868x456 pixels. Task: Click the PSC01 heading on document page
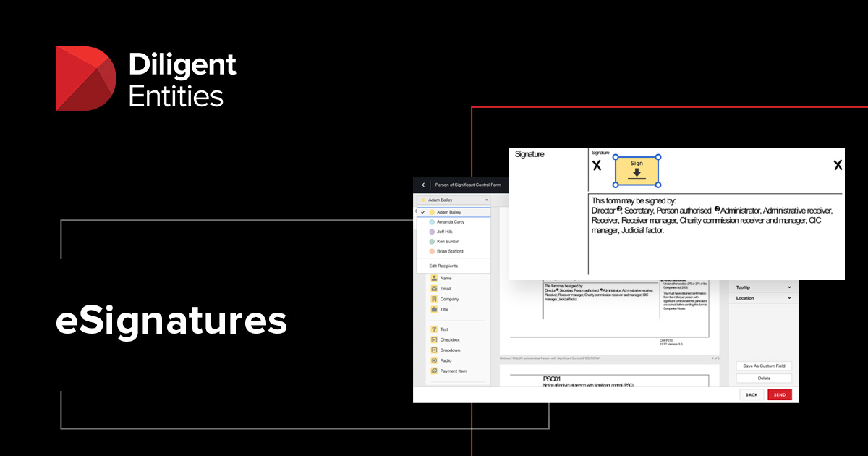[x=553, y=379]
